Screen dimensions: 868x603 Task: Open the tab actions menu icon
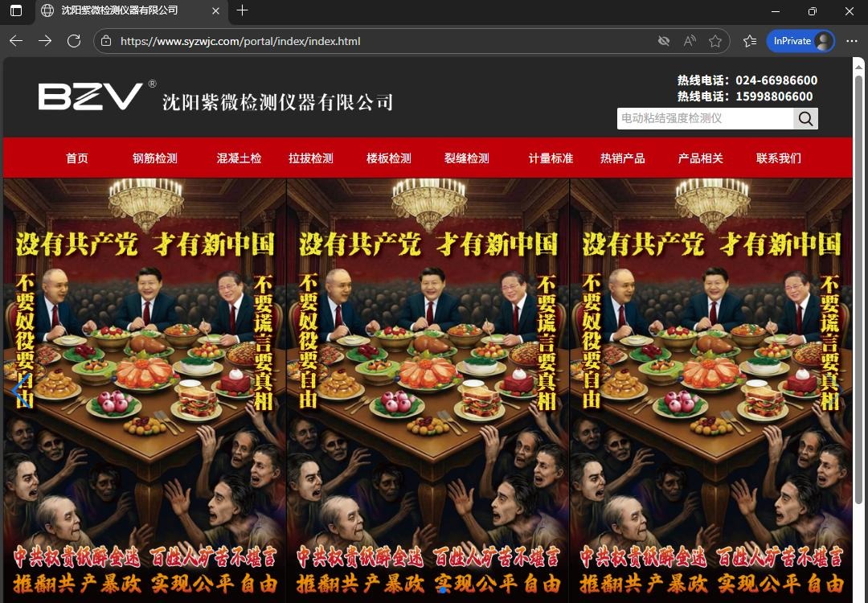[16, 11]
